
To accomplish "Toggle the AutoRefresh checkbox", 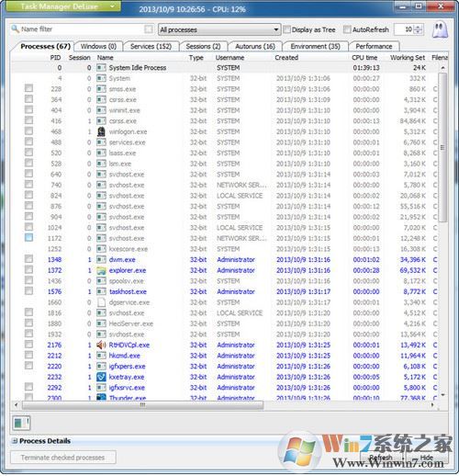I will (347, 29).
